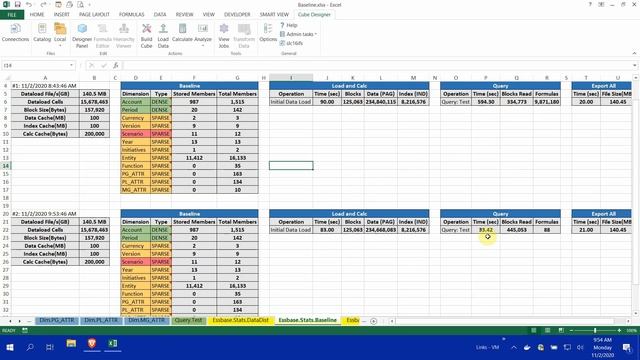
Task: Open Windows taskbar search
Action: click(x=30, y=347)
